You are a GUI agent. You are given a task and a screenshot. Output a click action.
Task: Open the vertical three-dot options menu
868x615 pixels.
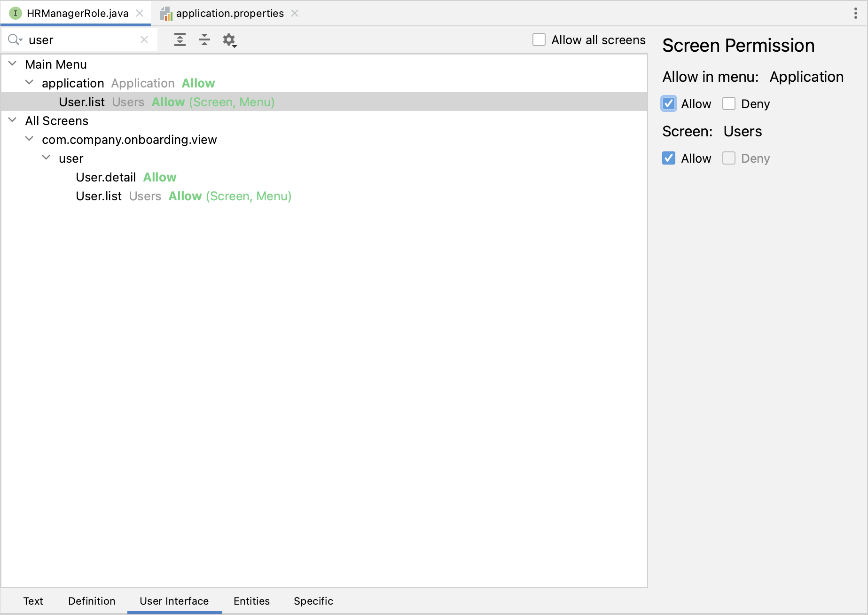point(855,13)
